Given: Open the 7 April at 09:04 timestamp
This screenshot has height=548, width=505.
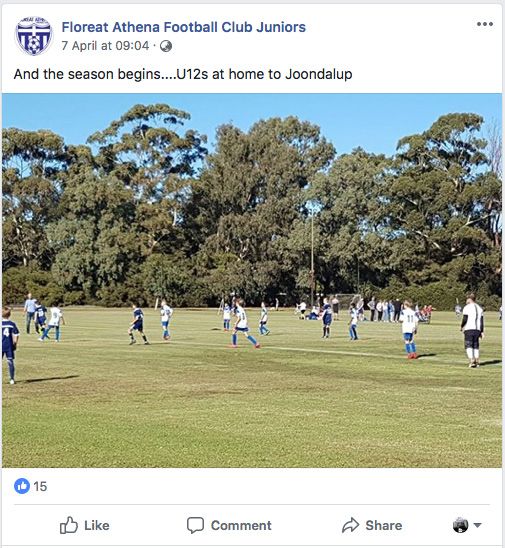Looking at the screenshot, I should tap(105, 46).
